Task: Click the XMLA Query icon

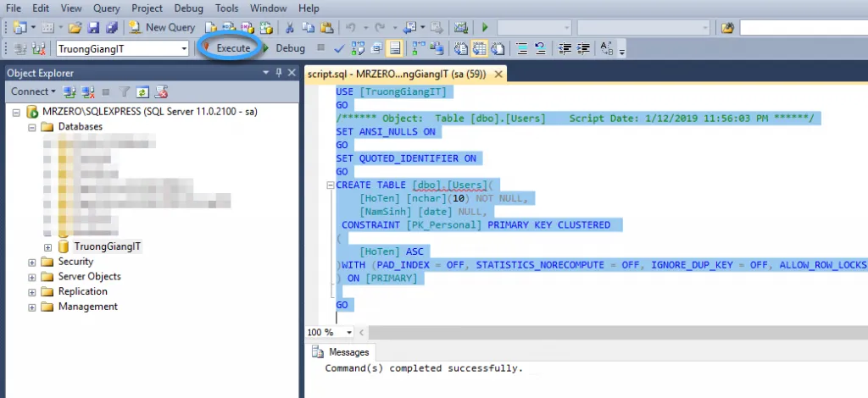Action: point(266,27)
